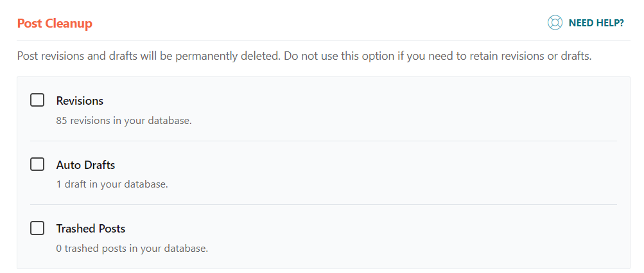Tick the Auto Drafts checkbox

pos(37,164)
